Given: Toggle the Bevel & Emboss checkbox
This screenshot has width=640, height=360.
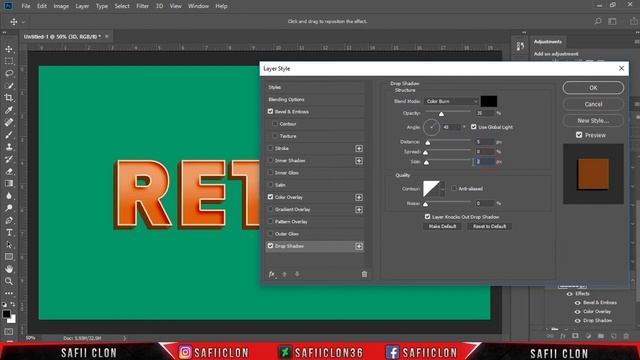Looking at the screenshot, I should click(270, 111).
